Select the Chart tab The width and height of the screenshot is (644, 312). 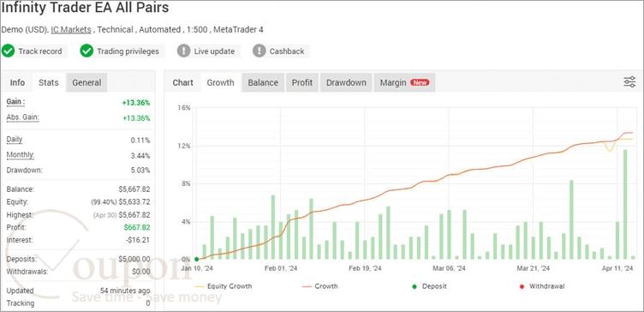coord(182,82)
